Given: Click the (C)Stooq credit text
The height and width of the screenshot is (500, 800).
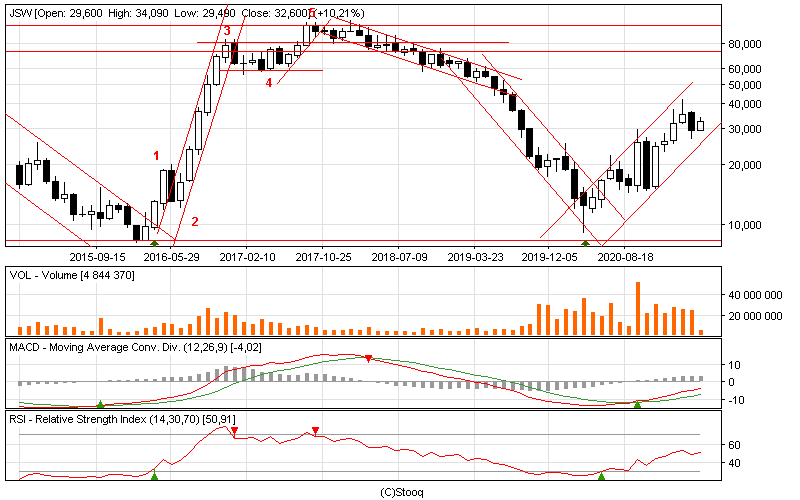Looking at the screenshot, I should click(402, 492).
